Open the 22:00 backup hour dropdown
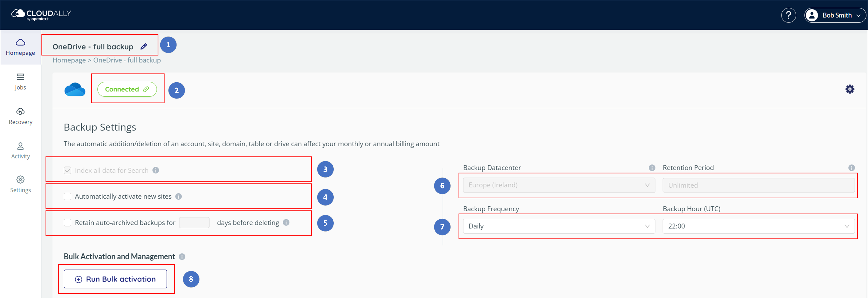The height and width of the screenshot is (298, 868). pyautogui.click(x=758, y=226)
